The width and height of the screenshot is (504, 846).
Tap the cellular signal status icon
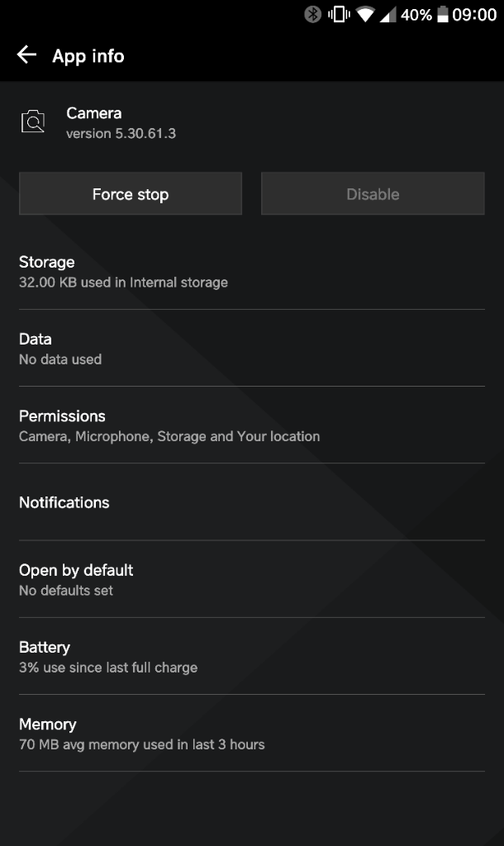click(388, 15)
